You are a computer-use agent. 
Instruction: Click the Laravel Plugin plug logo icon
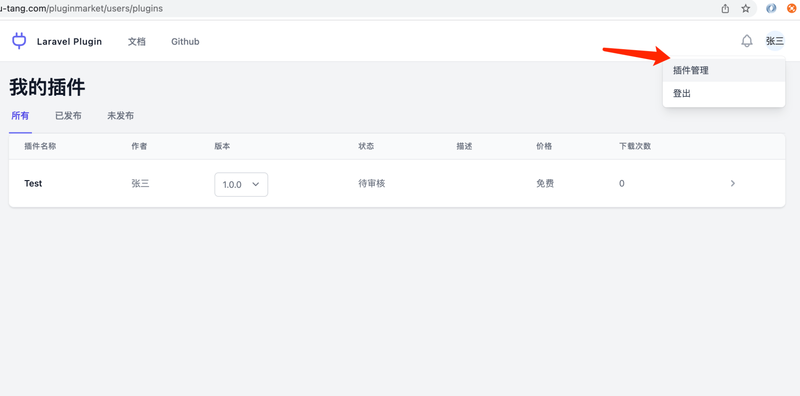tap(19, 41)
